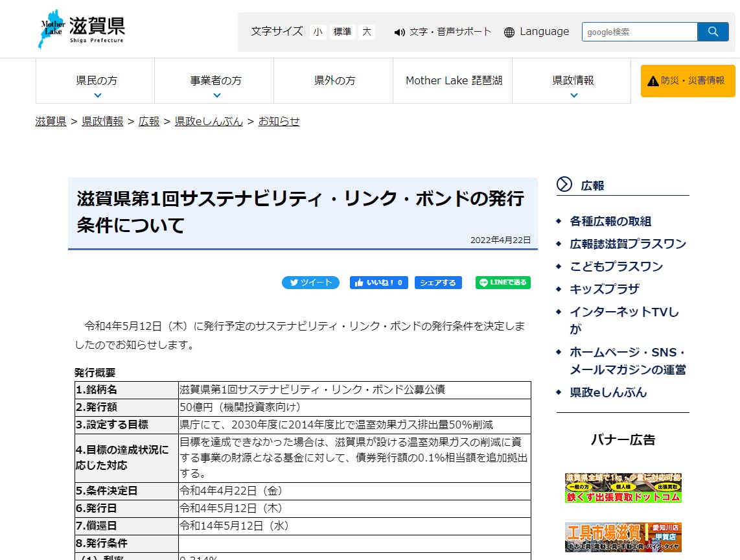Click into the google検索 search field
This screenshot has width=740, height=560.
click(x=639, y=32)
